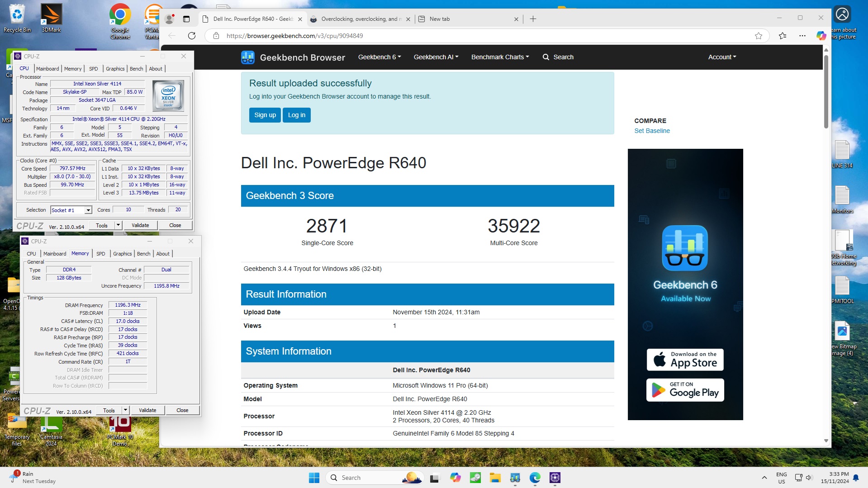This screenshot has height=488, width=868.
Task: Open clock showing 3:33 PM
Action: click(835, 478)
